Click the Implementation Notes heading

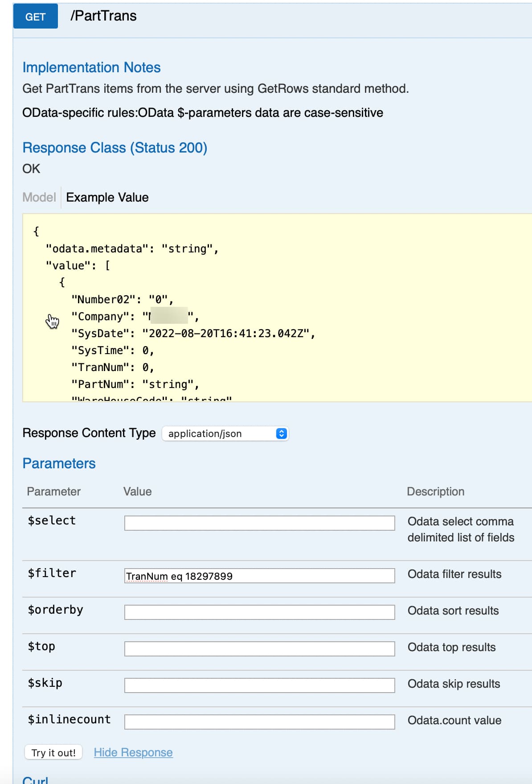pyautogui.click(x=91, y=67)
